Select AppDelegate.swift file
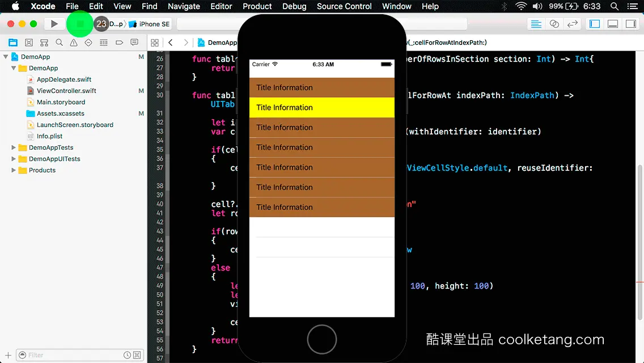Image resolution: width=644 pixels, height=363 pixels. 64,79
